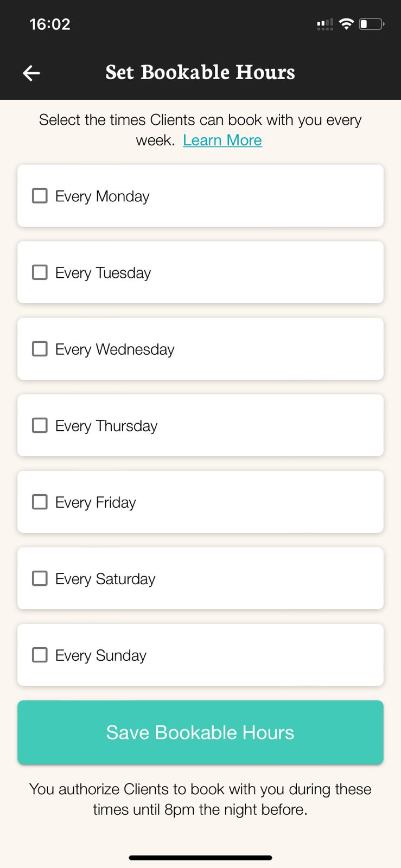This screenshot has height=868, width=401.
Task: Select the Every Thursday checkbox
Action: pyautogui.click(x=40, y=425)
